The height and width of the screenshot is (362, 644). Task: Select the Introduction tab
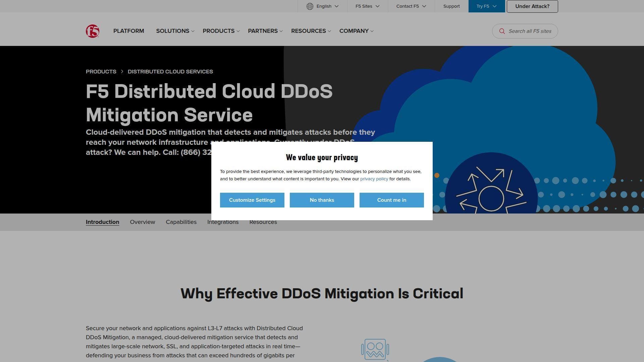tap(103, 222)
